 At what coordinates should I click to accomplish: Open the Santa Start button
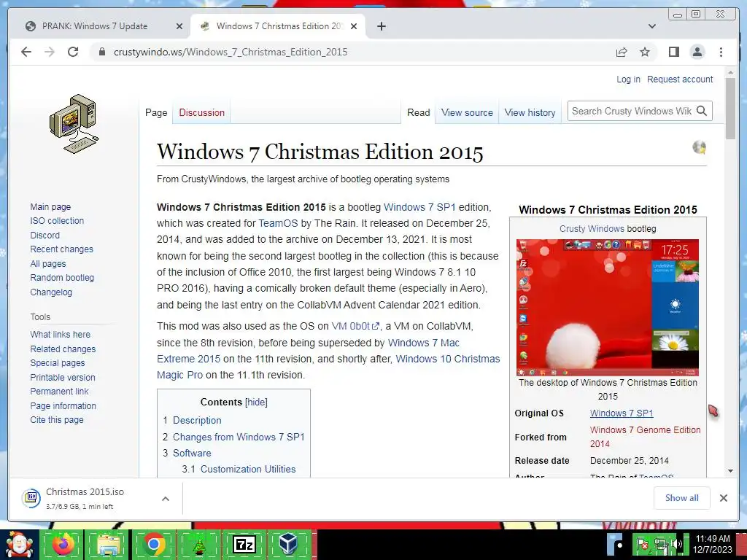[x=18, y=545]
